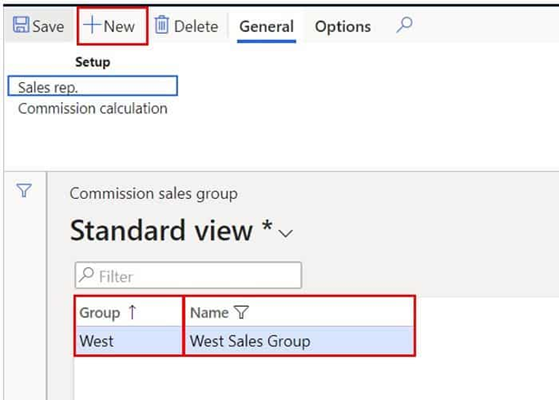Image resolution: width=559 pixels, height=400 pixels.
Task: Click the Save floppy disk icon
Action: tap(21, 25)
